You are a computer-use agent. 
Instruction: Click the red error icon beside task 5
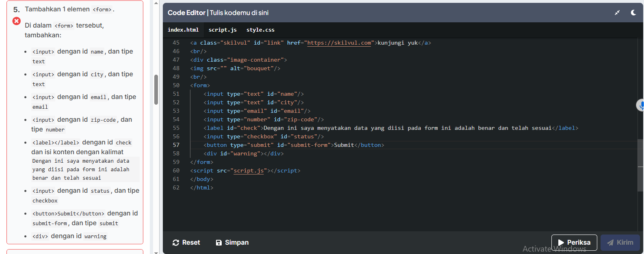[x=17, y=21]
